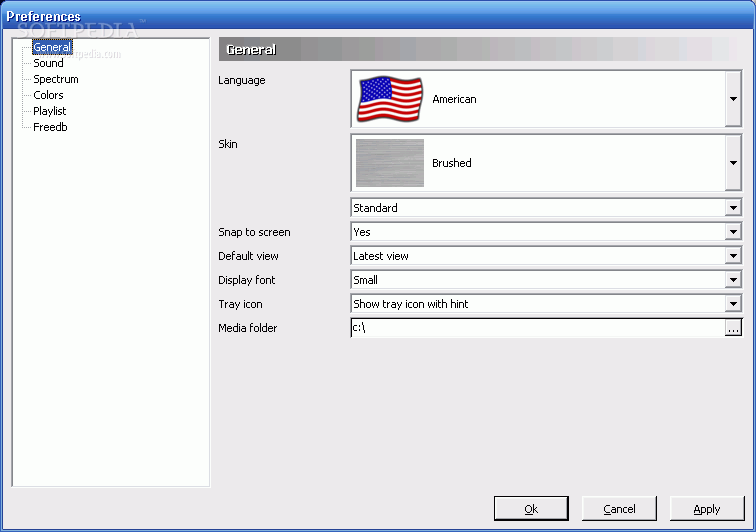
Task: Click the Apply button
Action: click(707, 509)
